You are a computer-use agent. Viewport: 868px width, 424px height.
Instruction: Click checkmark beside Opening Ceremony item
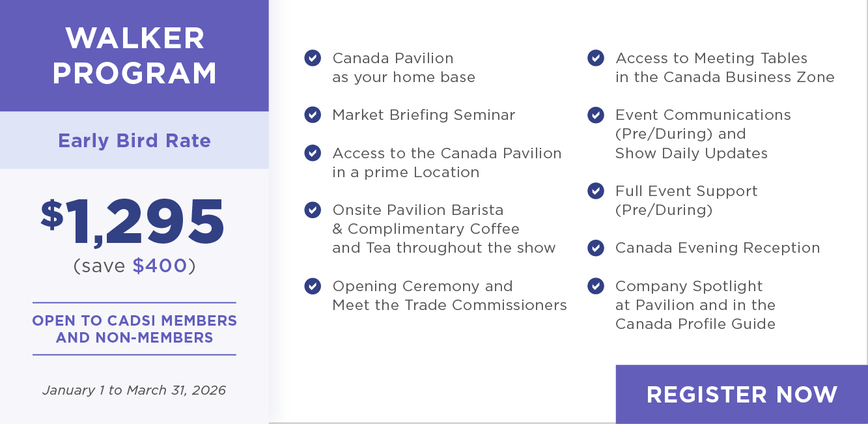click(313, 286)
